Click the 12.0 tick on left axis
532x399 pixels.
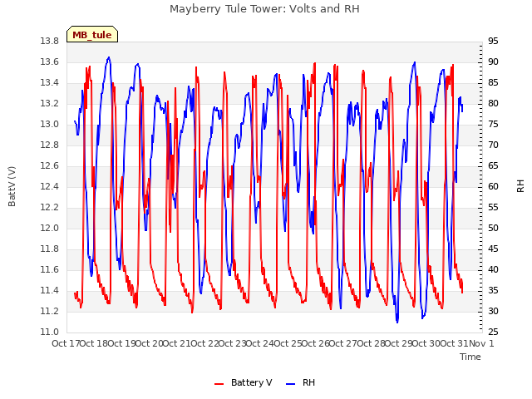click(x=50, y=228)
